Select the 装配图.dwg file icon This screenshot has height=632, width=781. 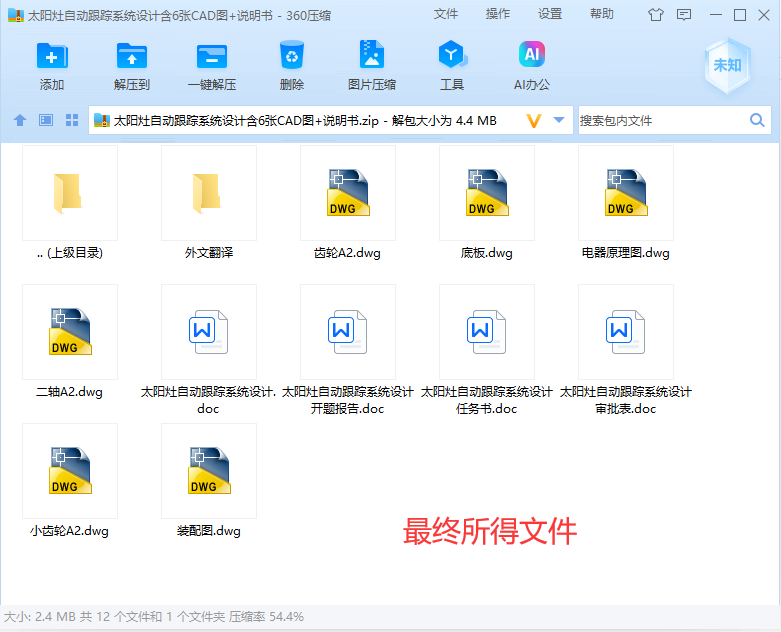coord(209,471)
